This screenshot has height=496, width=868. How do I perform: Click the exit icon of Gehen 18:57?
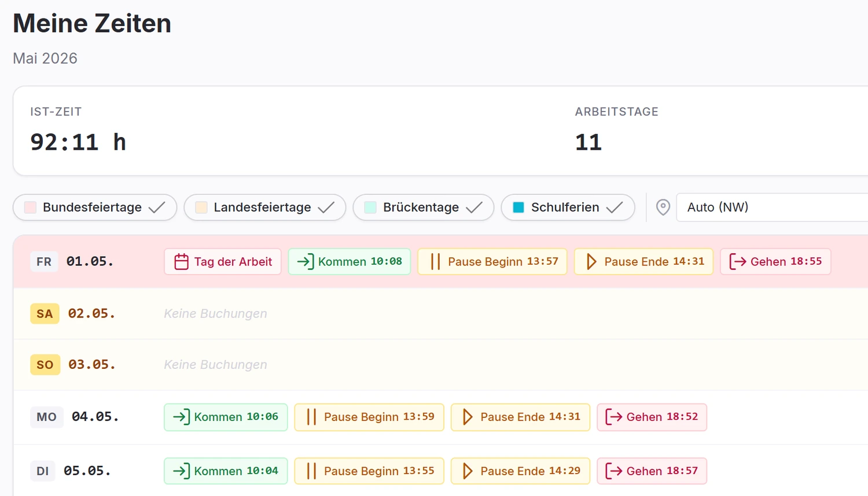click(x=614, y=471)
